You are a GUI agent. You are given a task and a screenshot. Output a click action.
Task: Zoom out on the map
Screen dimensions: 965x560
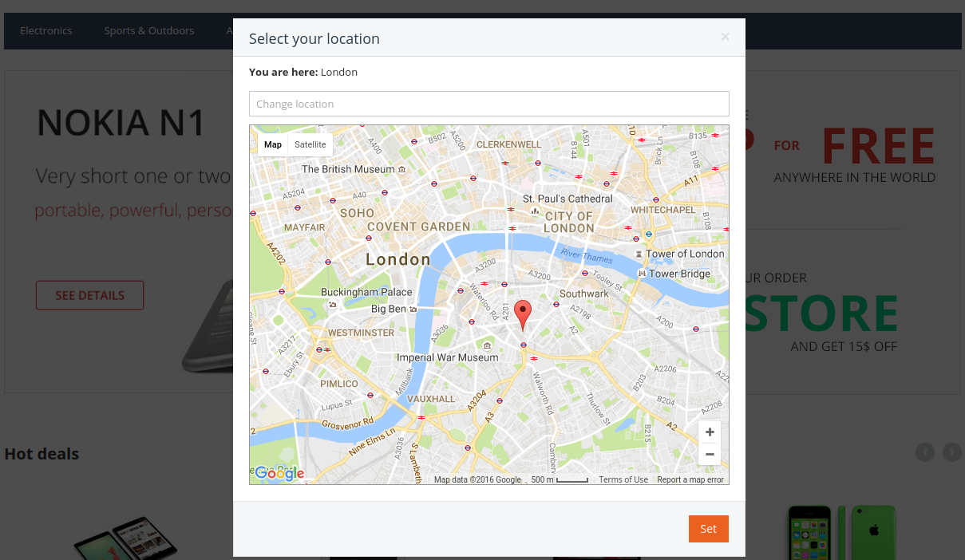[x=710, y=455]
